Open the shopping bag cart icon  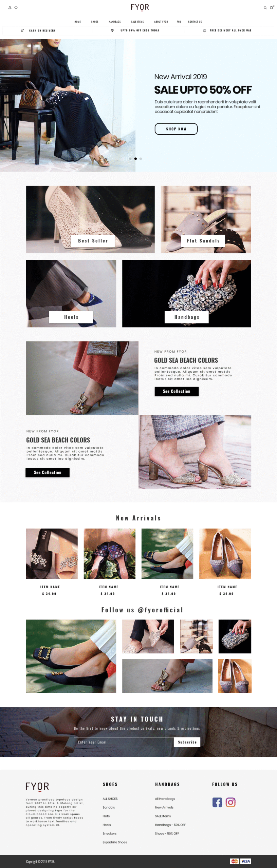point(272,7)
